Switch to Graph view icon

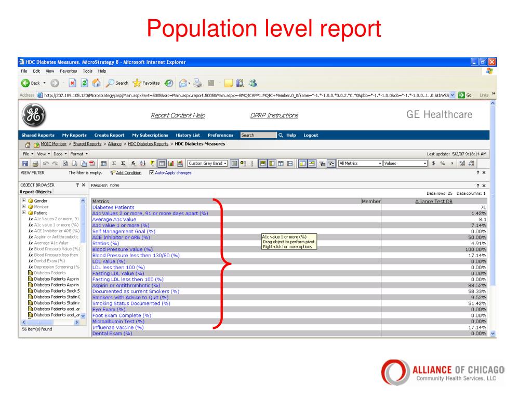point(170,164)
